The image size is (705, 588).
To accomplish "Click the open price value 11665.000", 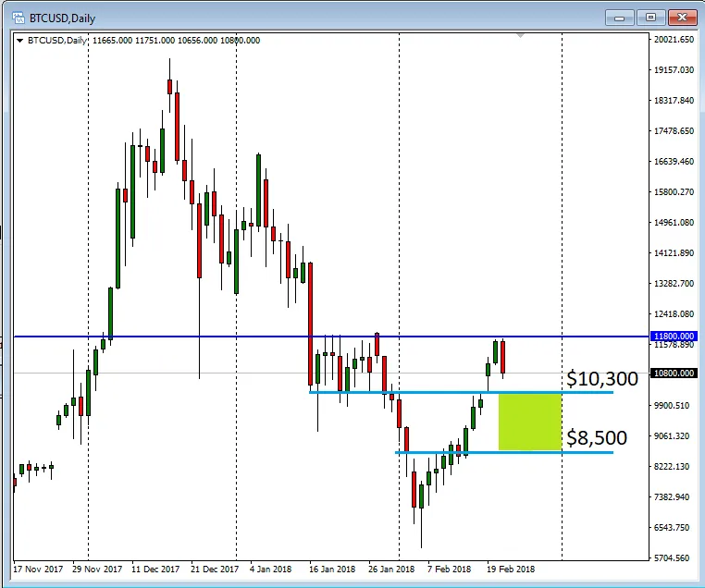I will [x=112, y=41].
